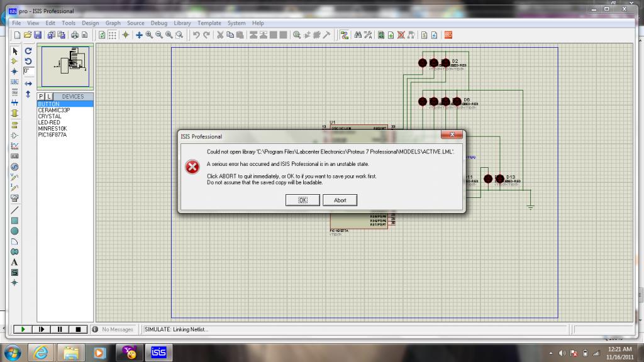Toggle the Wire Autorouter icon
Screen dimensions: 644x362
[x=344, y=35]
